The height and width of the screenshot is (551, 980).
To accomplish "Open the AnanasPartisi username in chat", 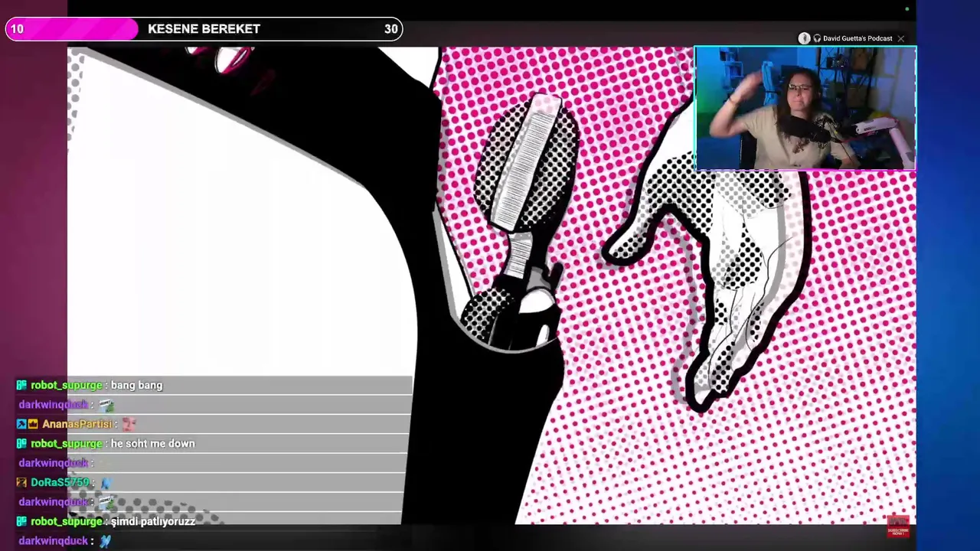I will 77,424.
